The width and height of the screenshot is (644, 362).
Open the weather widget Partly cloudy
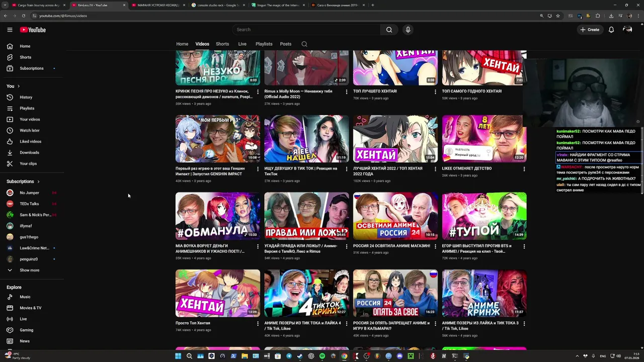click(18, 356)
